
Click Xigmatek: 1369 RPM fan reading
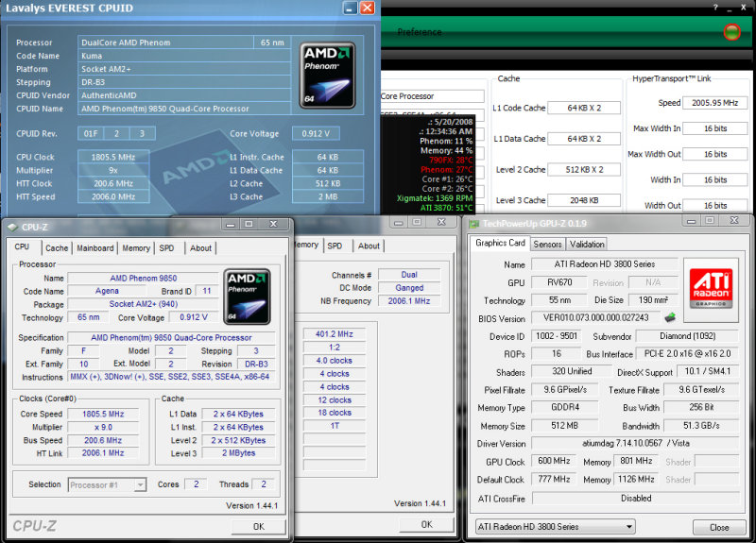[x=435, y=198]
